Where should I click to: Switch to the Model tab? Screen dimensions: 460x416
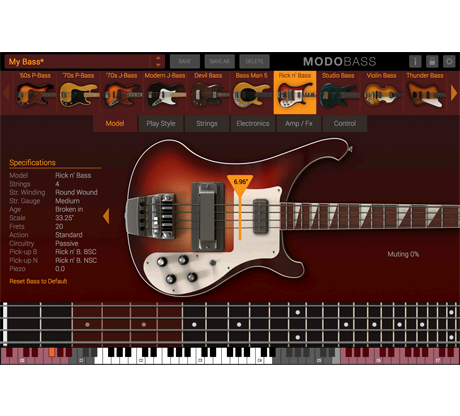(x=115, y=123)
